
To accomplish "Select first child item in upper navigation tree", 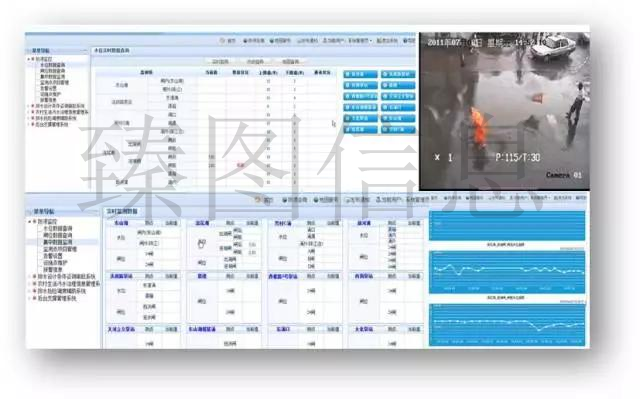I will pyautogui.click(x=52, y=65).
